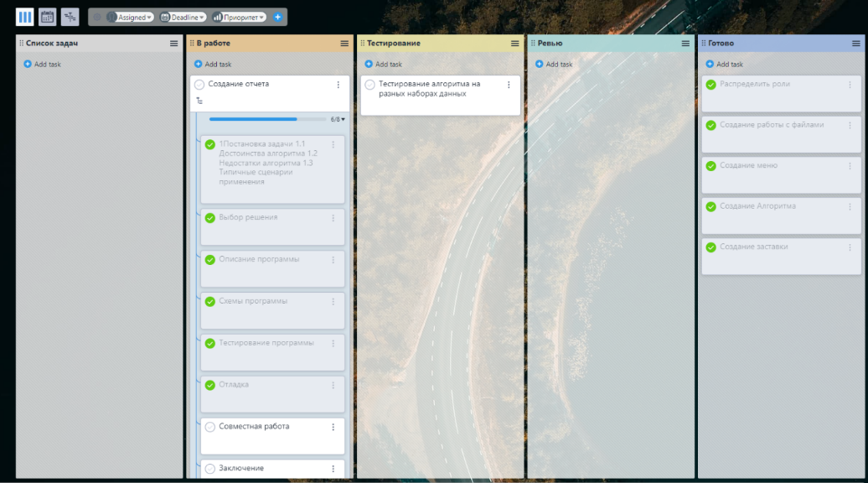Uncheck the Создание заставки task
The height and width of the screenshot is (483, 868).
pyautogui.click(x=710, y=247)
